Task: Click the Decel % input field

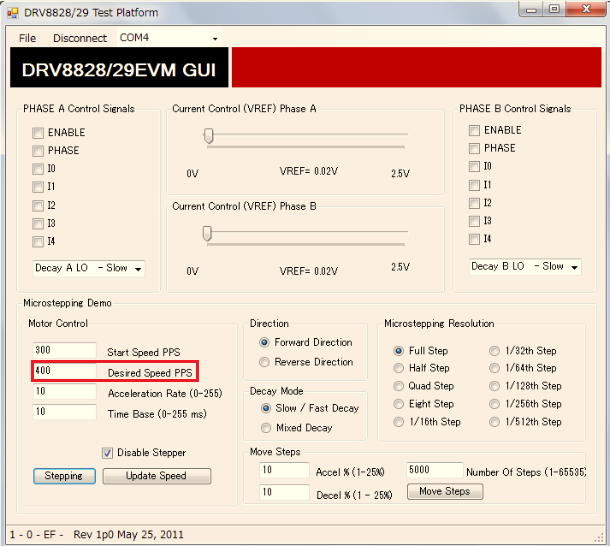Action: click(284, 492)
